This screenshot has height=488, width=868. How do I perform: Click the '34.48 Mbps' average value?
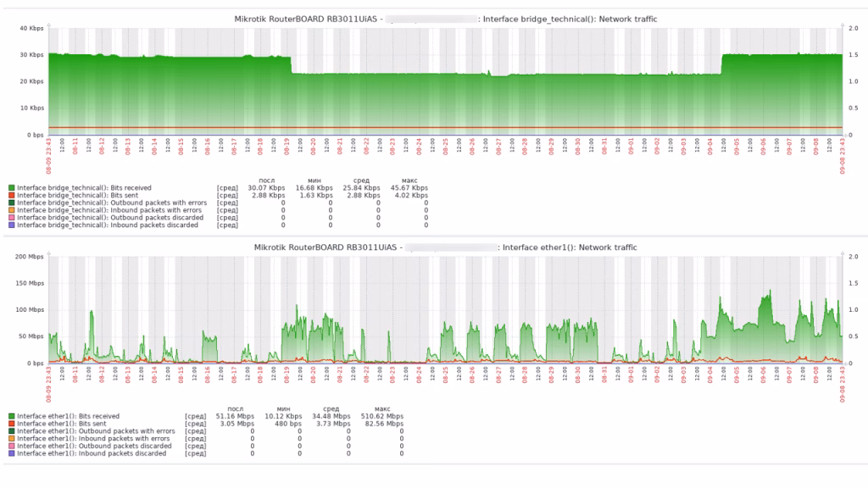[331, 417]
